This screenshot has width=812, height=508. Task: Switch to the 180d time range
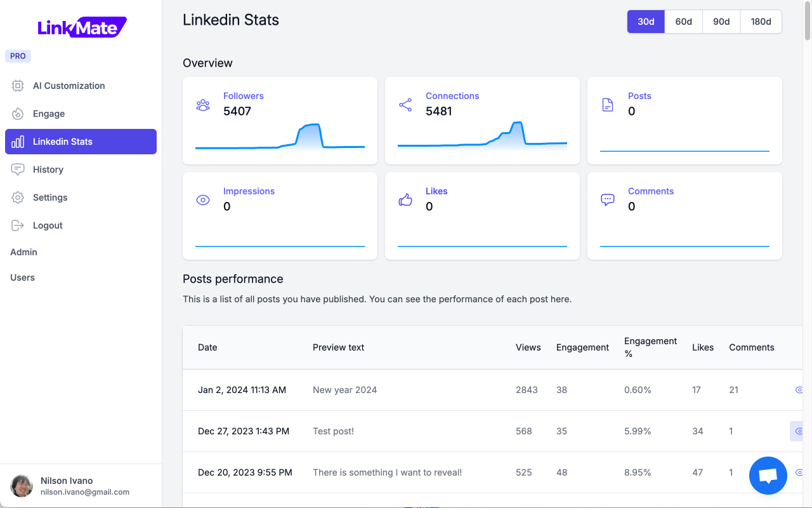click(761, 22)
